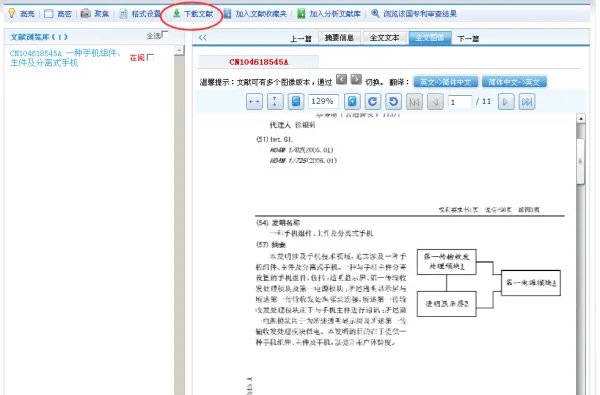Rotate the page image counterclockwise
This screenshot has height=395, width=600.
click(393, 102)
